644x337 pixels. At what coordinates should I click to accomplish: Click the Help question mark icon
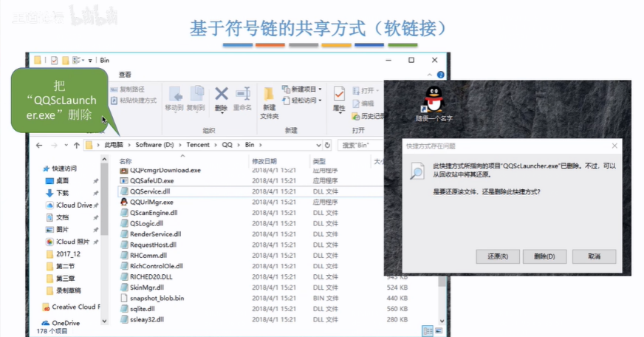(x=440, y=75)
